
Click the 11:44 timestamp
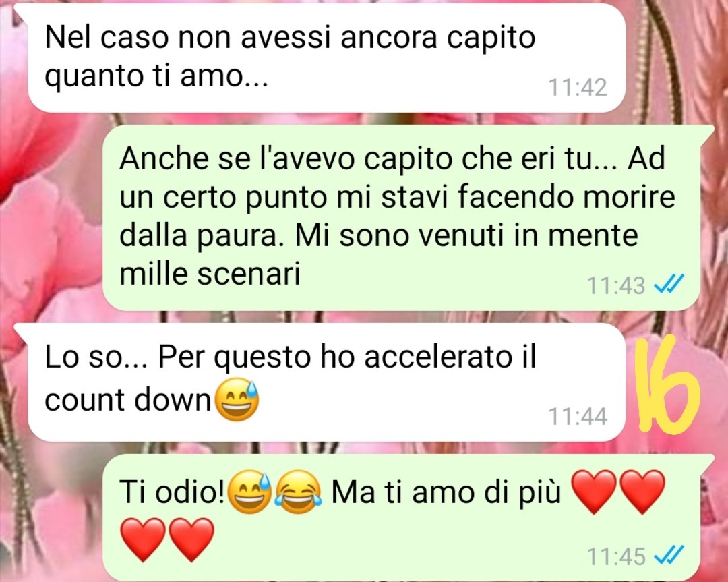click(x=578, y=416)
